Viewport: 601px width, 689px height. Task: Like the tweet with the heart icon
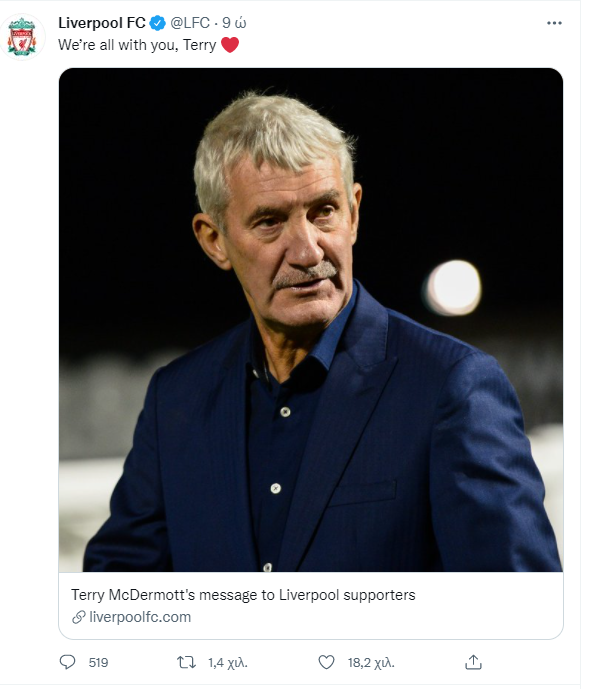click(326, 662)
